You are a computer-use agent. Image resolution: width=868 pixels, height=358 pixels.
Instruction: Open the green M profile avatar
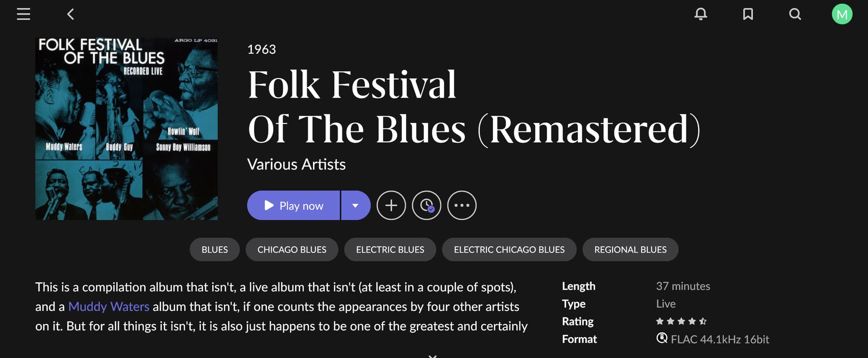[x=842, y=14]
